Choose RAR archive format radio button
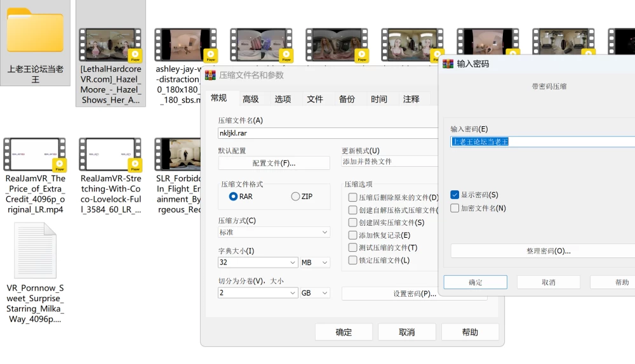The width and height of the screenshot is (635, 364). [233, 197]
